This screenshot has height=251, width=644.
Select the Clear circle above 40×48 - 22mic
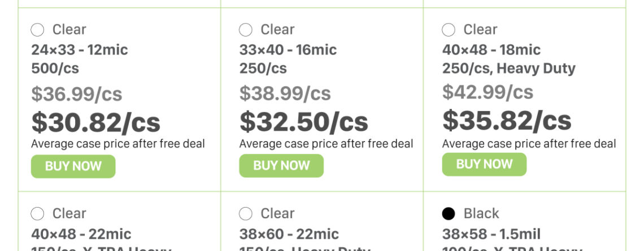tap(37, 214)
